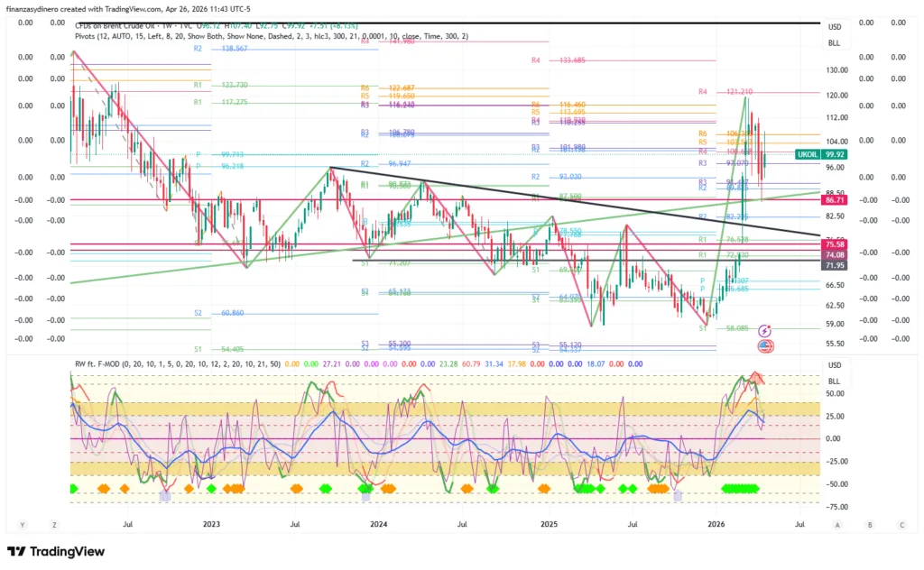Click the circled Z icon on time axis
Viewport: 924px width, 570px height.
55,524
